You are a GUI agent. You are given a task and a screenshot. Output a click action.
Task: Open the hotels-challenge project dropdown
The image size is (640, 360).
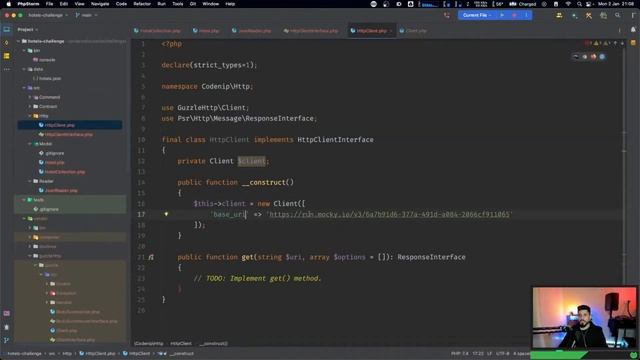pyautogui.click(x=48, y=15)
